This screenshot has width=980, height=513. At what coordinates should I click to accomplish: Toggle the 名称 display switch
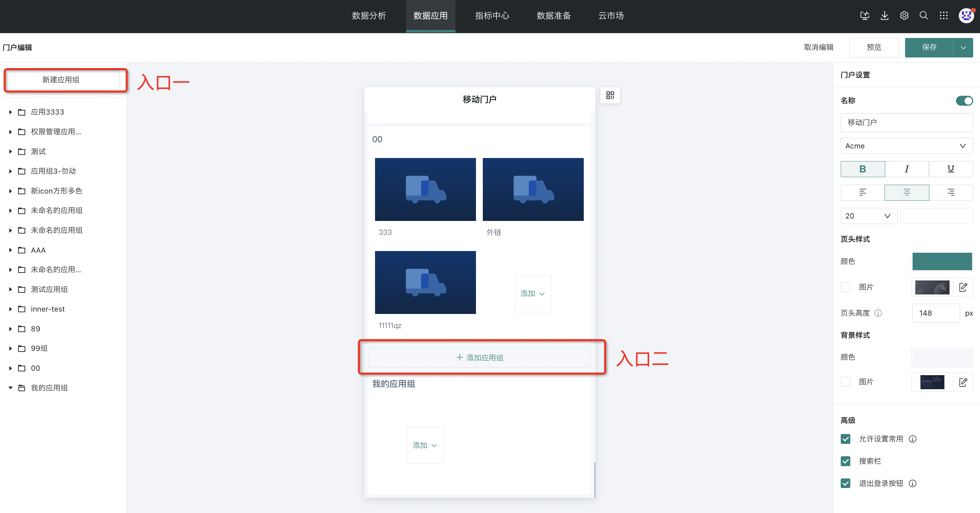[x=964, y=101]
